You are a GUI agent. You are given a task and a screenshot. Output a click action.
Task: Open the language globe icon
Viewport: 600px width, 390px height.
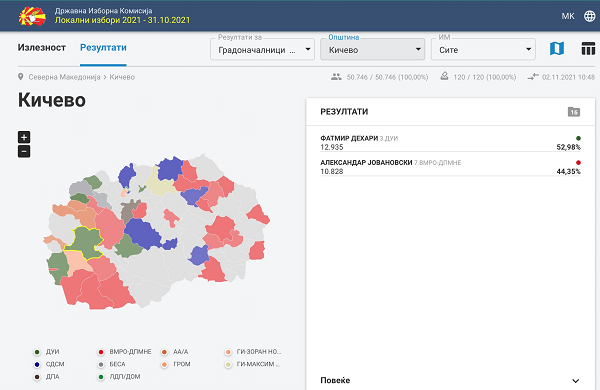click(x=589, y=16)
